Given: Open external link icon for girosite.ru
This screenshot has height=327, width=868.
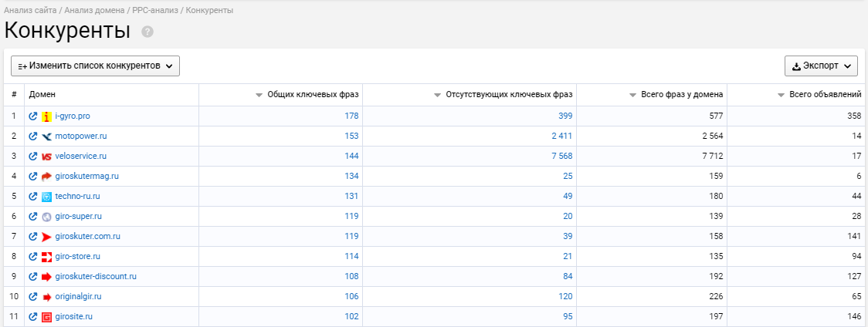Looking at the screenshot, I should click(x=33, y=316).
